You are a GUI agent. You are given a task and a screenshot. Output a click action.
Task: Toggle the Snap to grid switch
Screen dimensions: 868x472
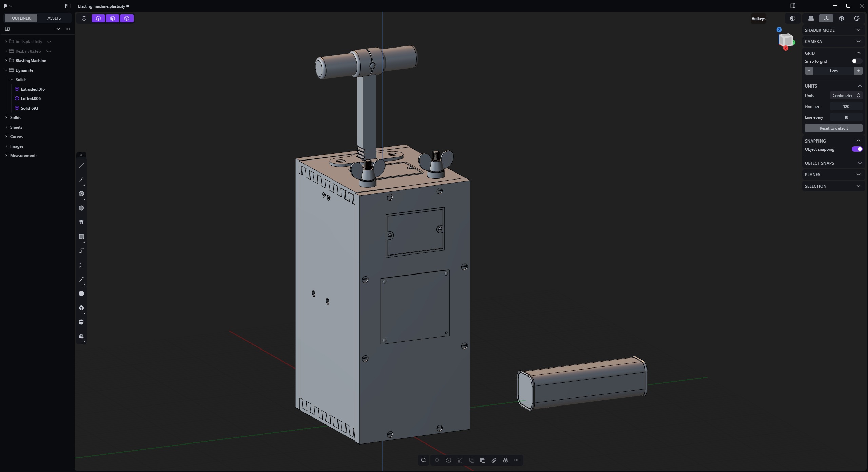(x=857, y=61)
